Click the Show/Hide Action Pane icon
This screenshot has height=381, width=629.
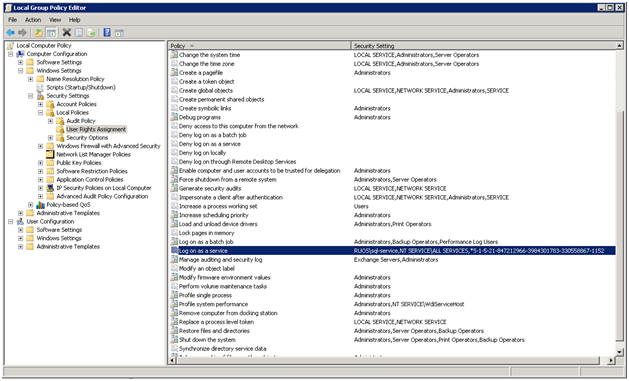click(x=119, y=33)
